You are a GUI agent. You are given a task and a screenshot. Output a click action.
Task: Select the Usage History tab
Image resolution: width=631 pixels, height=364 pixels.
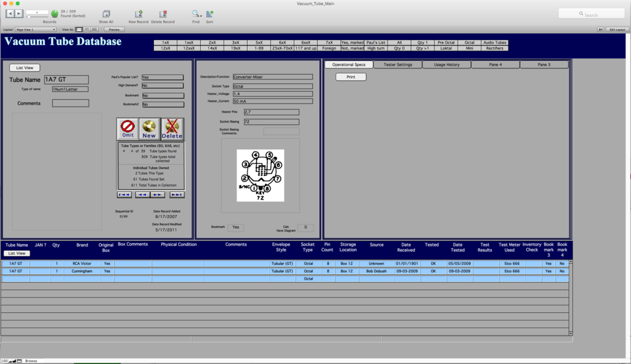tap(447, 65)
